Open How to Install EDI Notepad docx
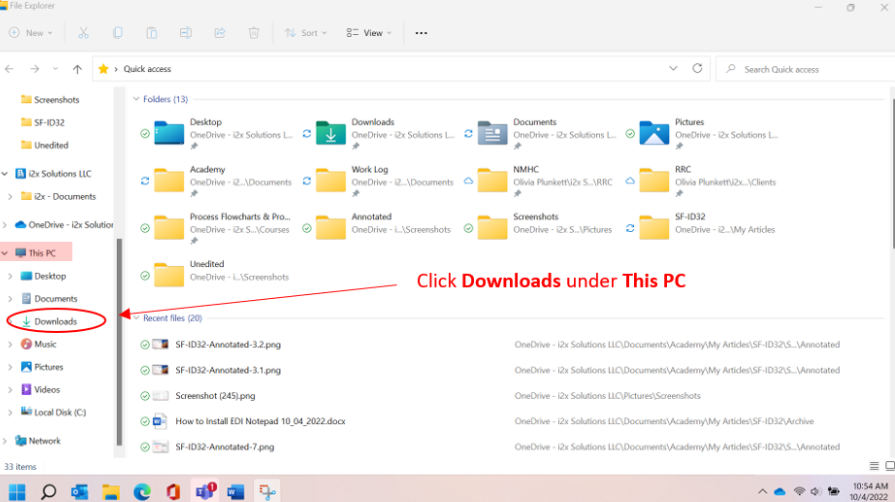This screenshot has height=502, width=895. (x=260, y=421)
